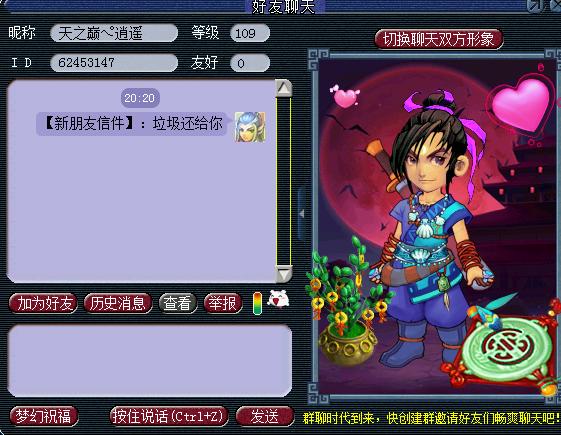Send the message with 发送 button
The image size is (561, 435).
tap(265, 416)
